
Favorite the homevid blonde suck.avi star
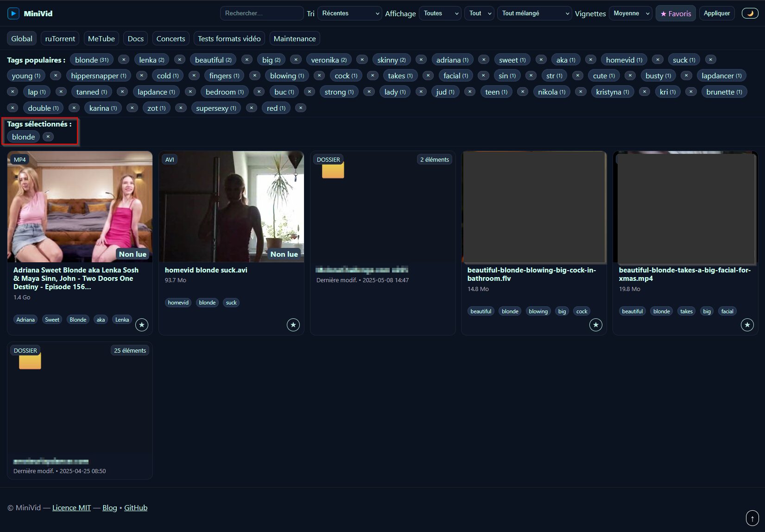[x=293, y=325]
